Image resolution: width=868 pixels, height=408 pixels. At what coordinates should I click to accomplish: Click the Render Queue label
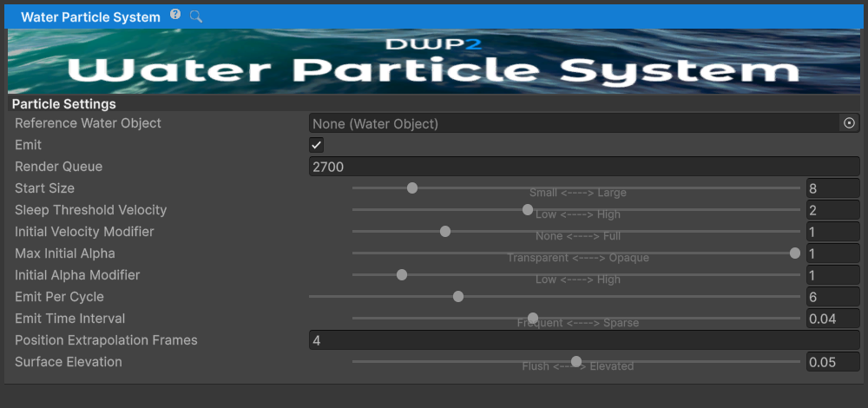click(x=59, y=167)
